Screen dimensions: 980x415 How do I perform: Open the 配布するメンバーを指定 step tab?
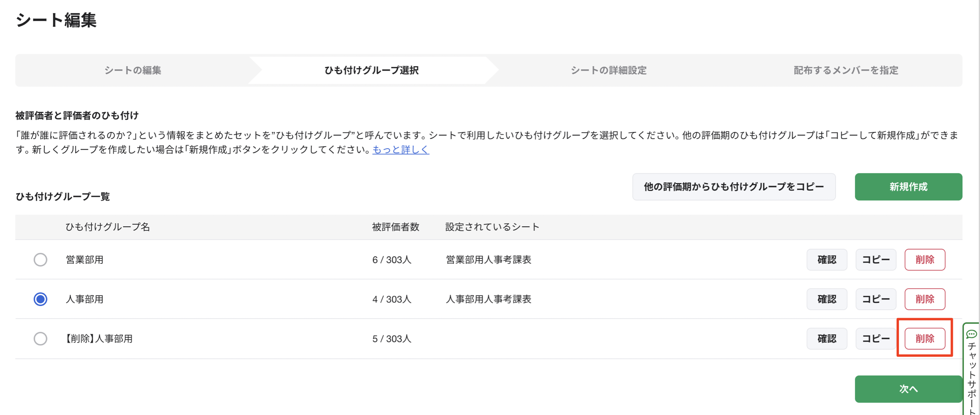click(x=846, y=70)
